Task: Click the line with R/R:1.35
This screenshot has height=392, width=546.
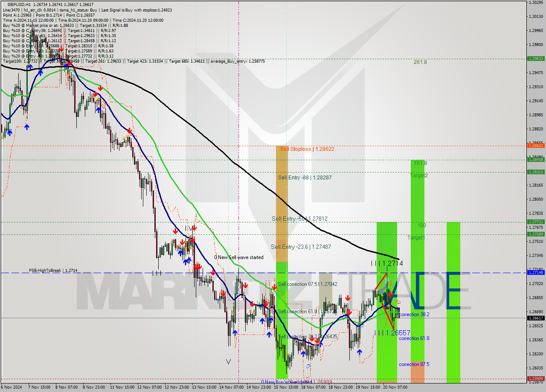Action: coord(59,35)
